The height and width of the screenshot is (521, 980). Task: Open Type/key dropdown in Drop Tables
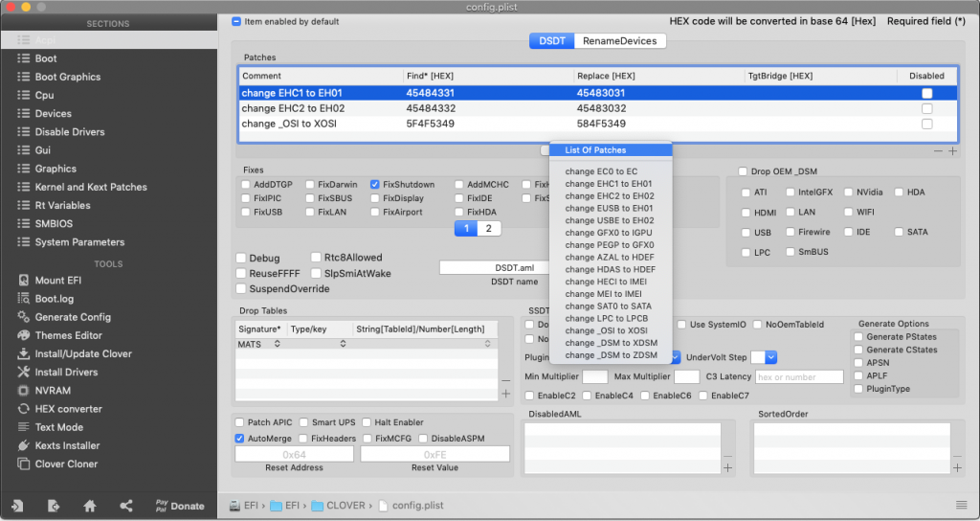pos(343,344)
